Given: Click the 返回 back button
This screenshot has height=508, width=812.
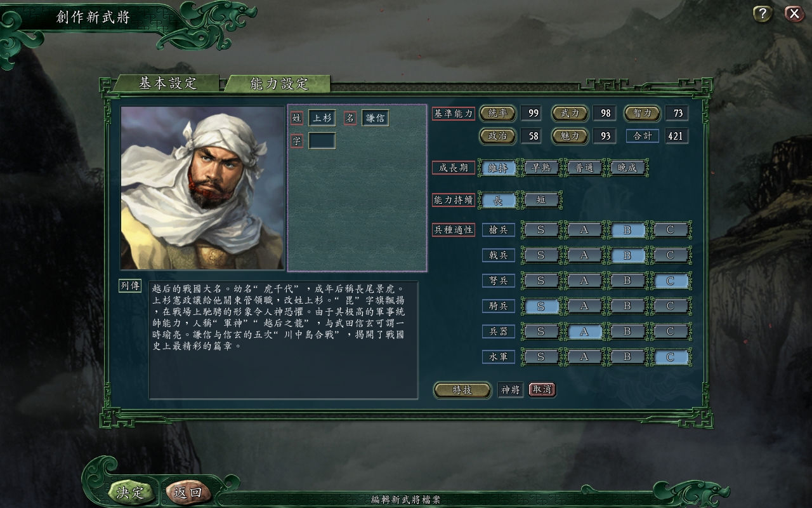Looking at the screenshot, I should click(x=187, y=492).
